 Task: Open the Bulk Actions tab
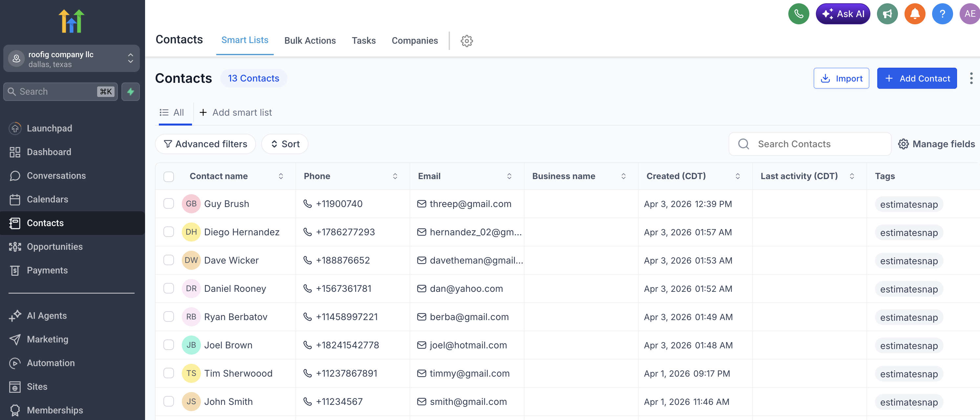point(310,41)
